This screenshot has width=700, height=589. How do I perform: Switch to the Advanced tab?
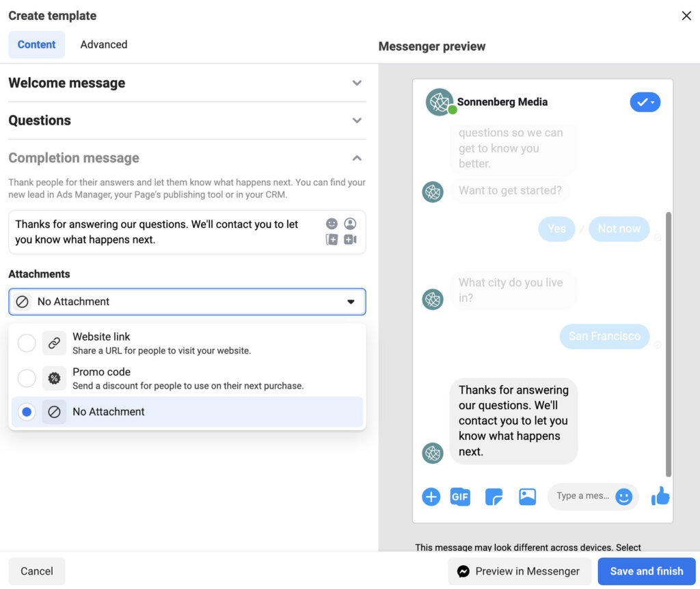tap(103, 44)
